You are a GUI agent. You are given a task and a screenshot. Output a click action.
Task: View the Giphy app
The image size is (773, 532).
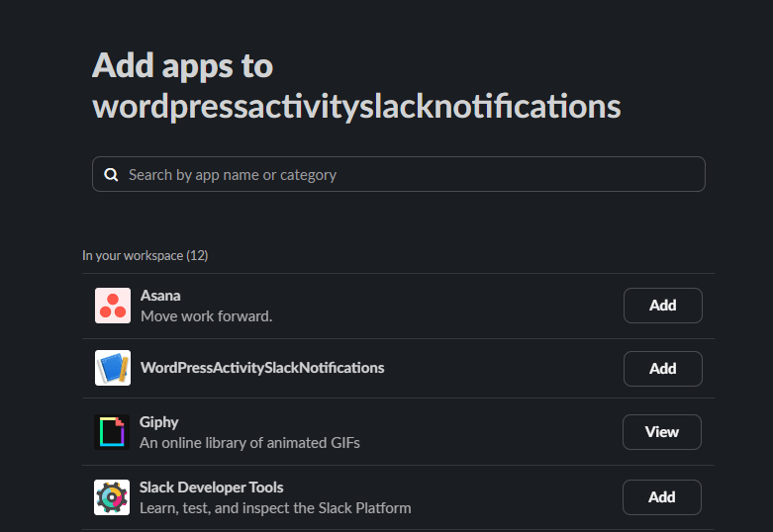661,432
